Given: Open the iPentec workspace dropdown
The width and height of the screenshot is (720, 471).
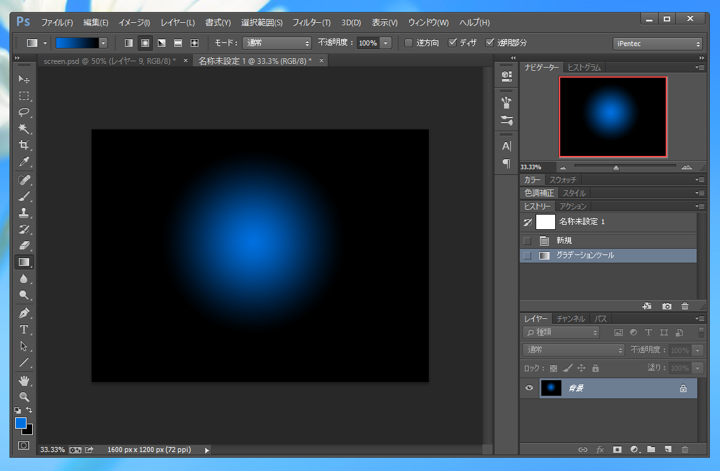Looking at the screenshot, I should (657, 44).
